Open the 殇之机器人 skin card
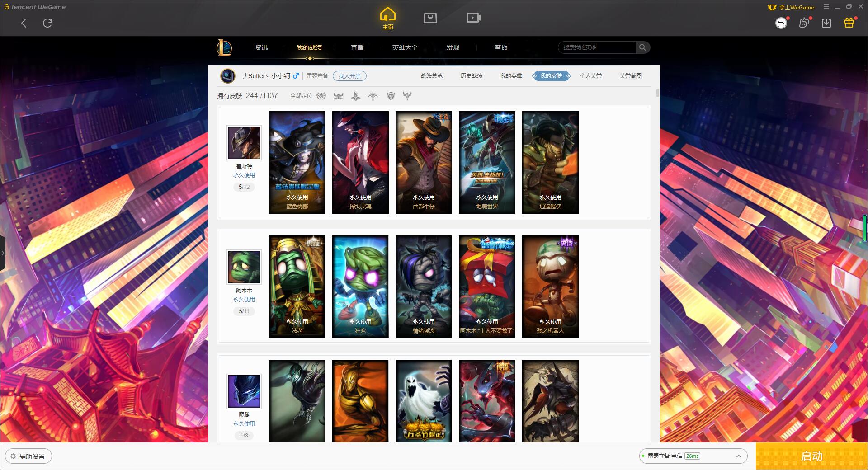Screen dimensions: 868x470 550,287
